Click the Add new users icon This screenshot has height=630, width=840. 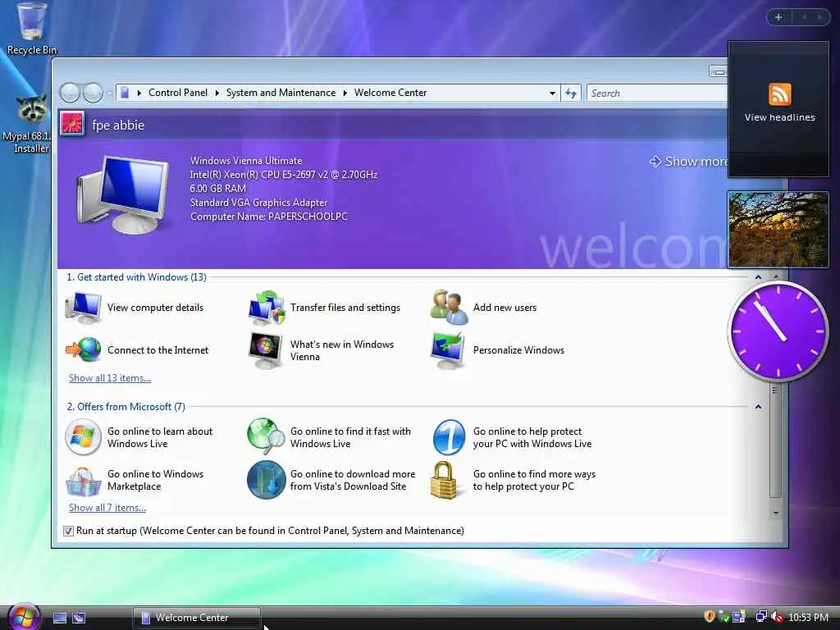tap(449, 307)
